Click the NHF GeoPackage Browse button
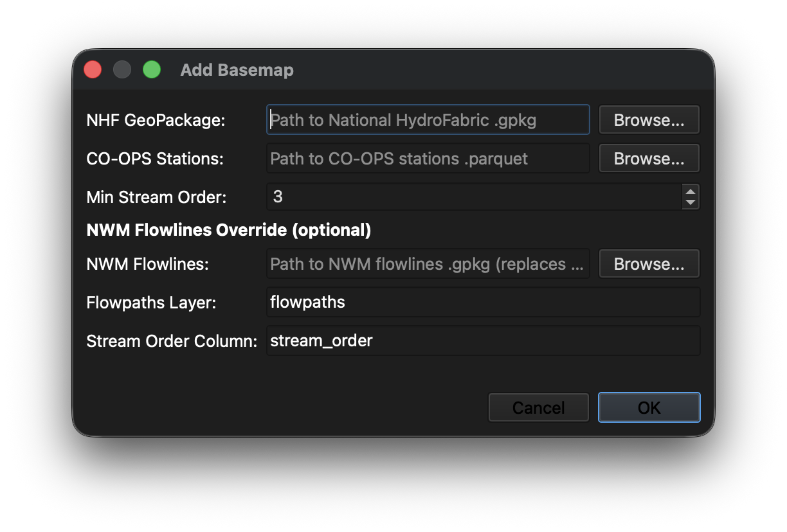The image size is (787, 532). tap(649, 120)
